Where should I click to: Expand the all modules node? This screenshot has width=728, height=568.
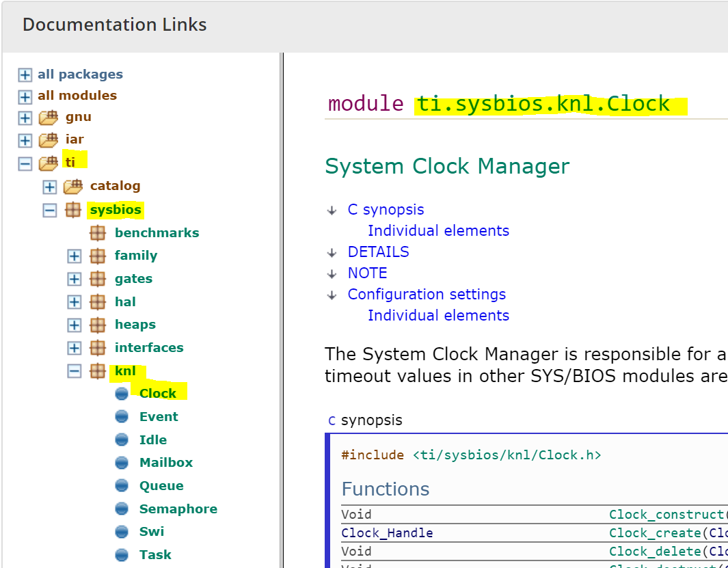[25, 96]
